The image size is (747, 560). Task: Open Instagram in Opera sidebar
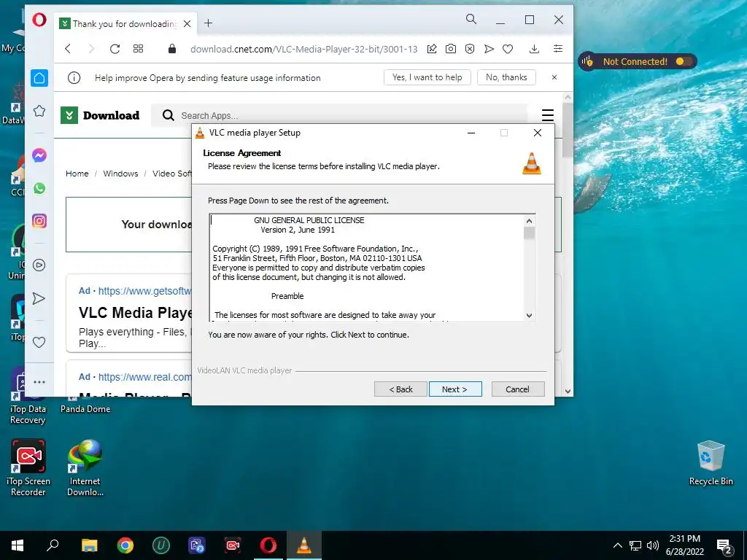(39, 221)
